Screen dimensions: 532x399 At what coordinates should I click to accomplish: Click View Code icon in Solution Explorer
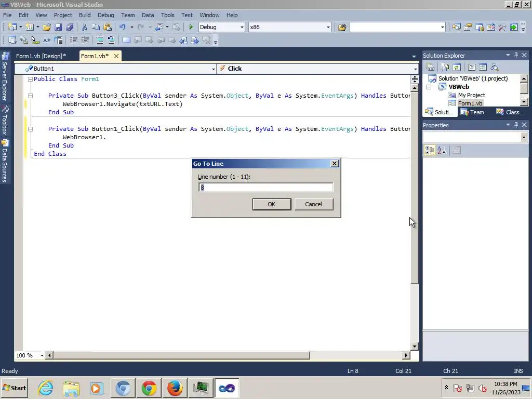[472, 67]
